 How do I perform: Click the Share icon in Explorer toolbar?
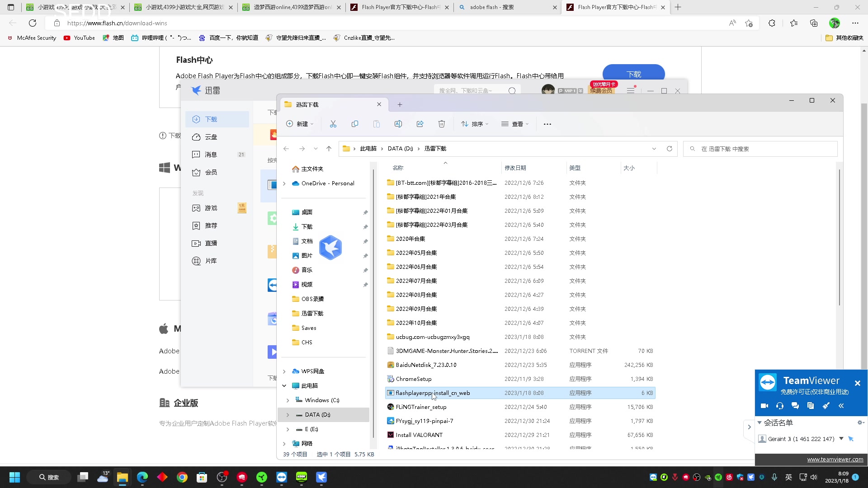420,124
